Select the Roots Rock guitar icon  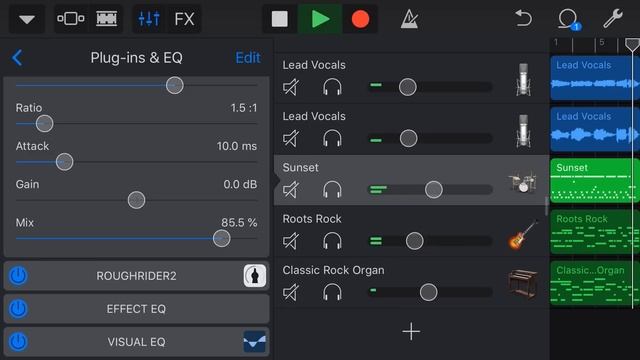pos(523,234)
